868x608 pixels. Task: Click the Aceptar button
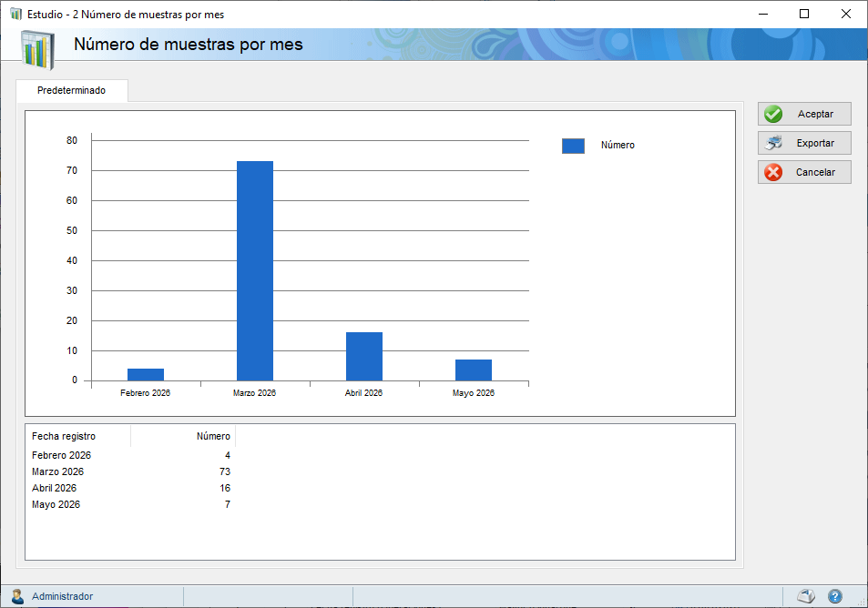[x=804, y=114]
